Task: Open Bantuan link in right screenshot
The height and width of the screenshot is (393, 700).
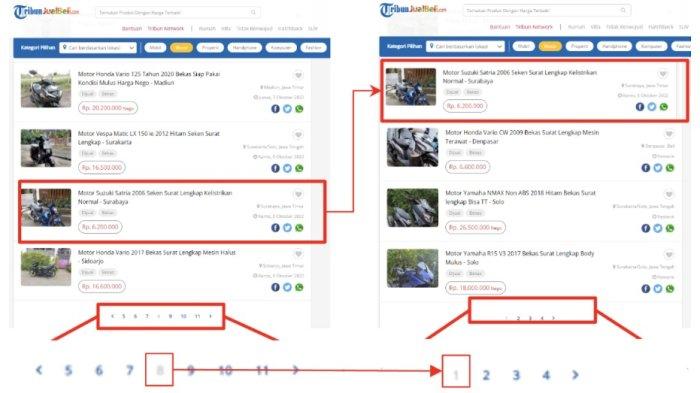Action: coord(500,27)
